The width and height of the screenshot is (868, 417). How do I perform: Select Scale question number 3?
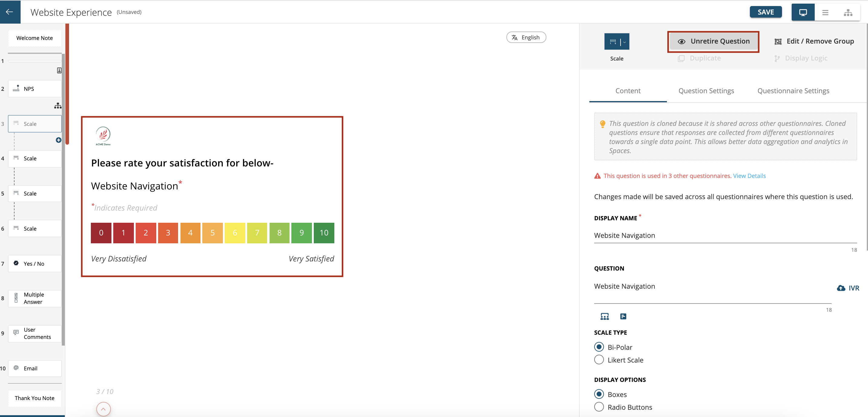coord(35,124)
